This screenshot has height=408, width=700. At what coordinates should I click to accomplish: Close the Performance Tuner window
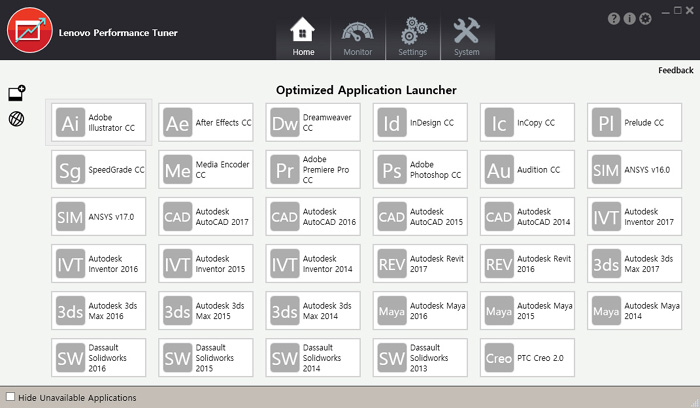coord(690,10)
